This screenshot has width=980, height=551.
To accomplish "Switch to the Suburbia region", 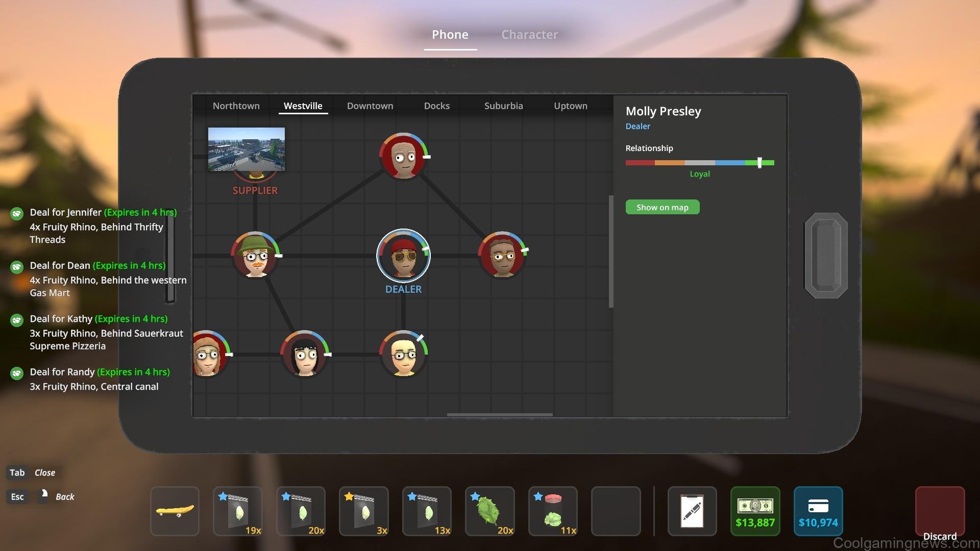I will coord(503,106).
